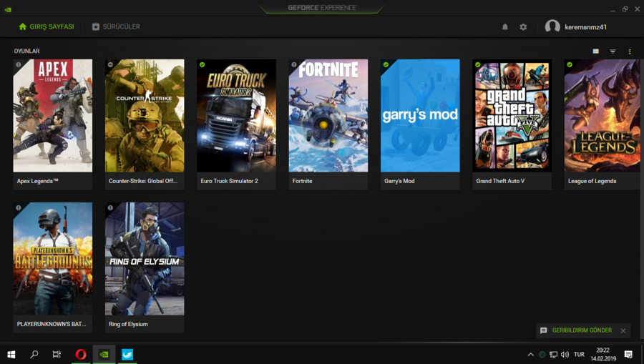Viewport: 644px width, 364px height.
Task: Open the Garry's Mod cover tile
Action: tap(420, 116)
